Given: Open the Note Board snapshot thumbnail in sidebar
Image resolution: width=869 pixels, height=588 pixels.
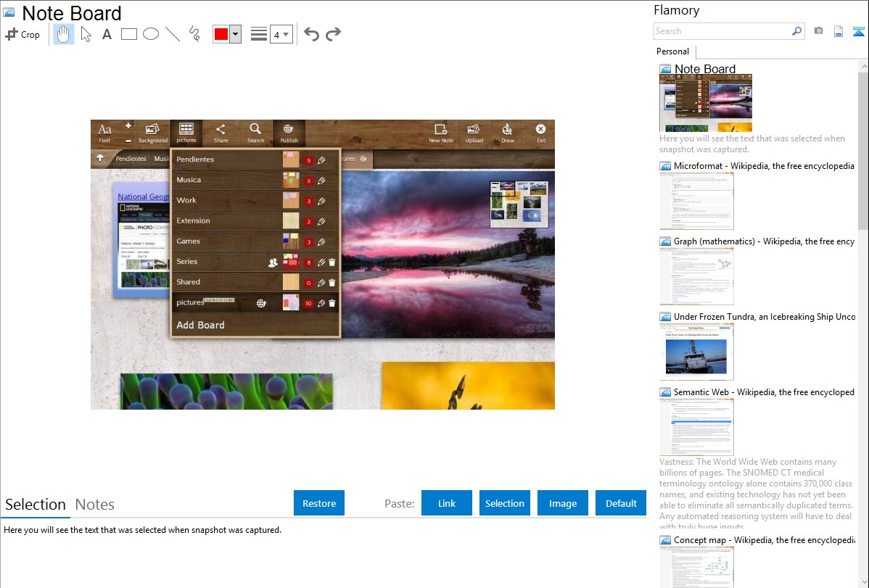Looking at the screenshot, I should (706, 104).
